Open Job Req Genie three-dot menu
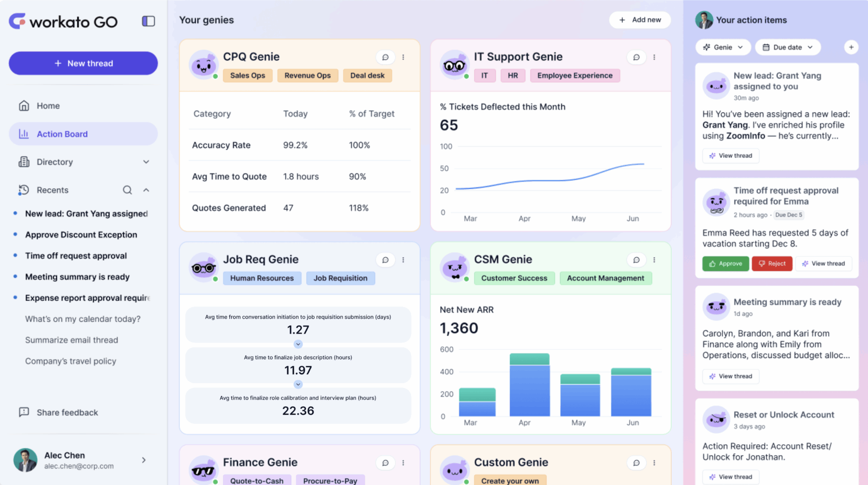Viewport: 868px width, 485px height. [403, 260]
